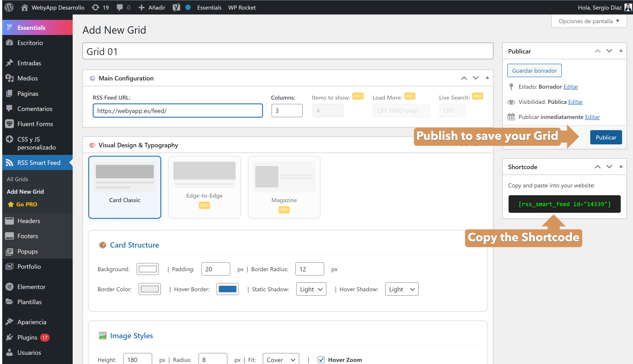Viewport: 633px width, 364px height.
Task: Click the Yoast SEO icon in admin bar
Action: (x=176, y=7)
